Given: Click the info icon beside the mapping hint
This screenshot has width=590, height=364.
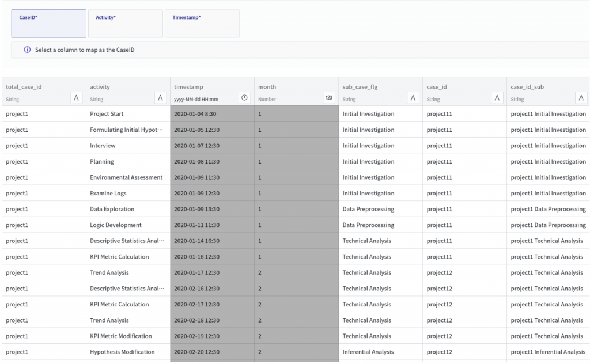Looking at the screenshot, I should pos(27,50).
